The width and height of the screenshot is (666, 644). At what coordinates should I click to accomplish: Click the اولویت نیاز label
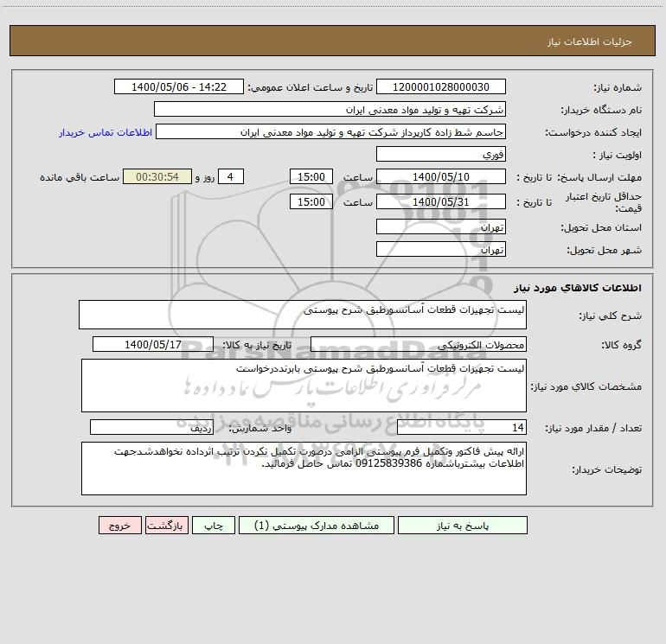click(618, 155)
